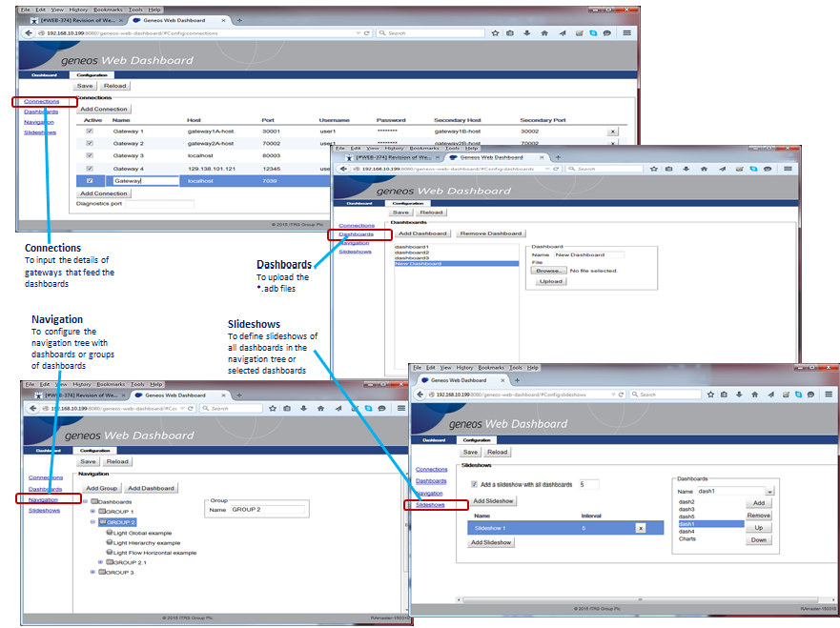Click the bookmark star icon in the Connections window
The height and width of the screenshot is (628, 840).
click(x=495, y=32)
